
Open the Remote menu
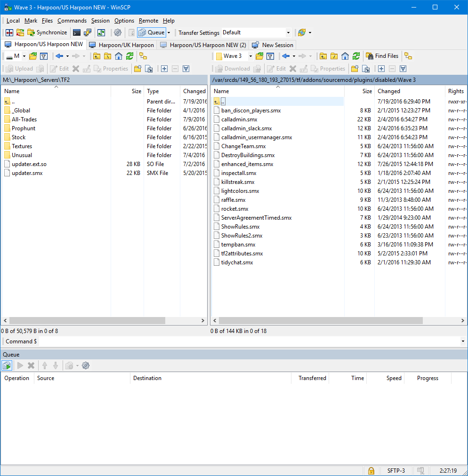pyautogui.click(x=149, y=21)
